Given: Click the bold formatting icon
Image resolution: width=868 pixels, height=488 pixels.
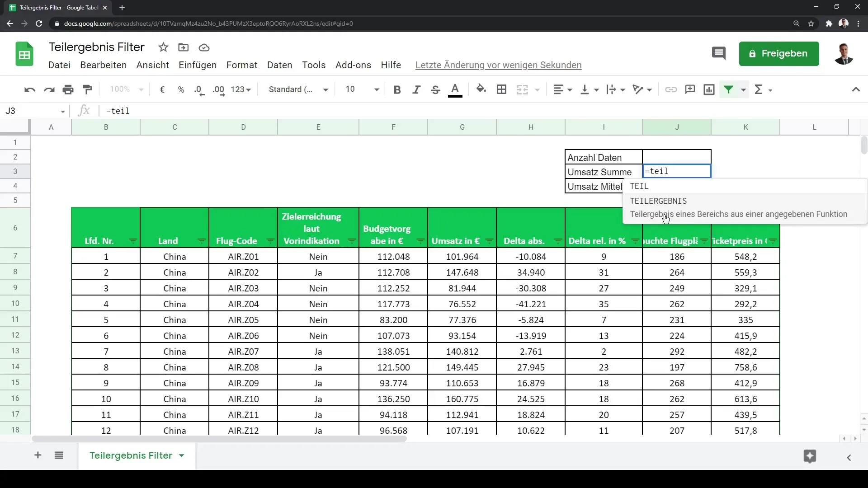Looking at the screenshot, I should 397,89.
